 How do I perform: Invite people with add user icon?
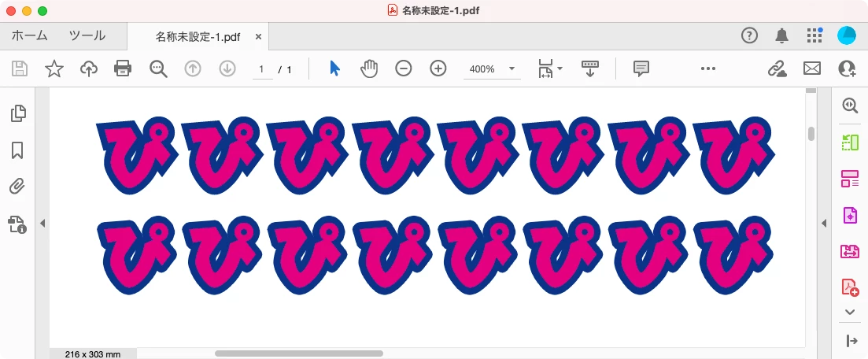[x=847, y=68]
